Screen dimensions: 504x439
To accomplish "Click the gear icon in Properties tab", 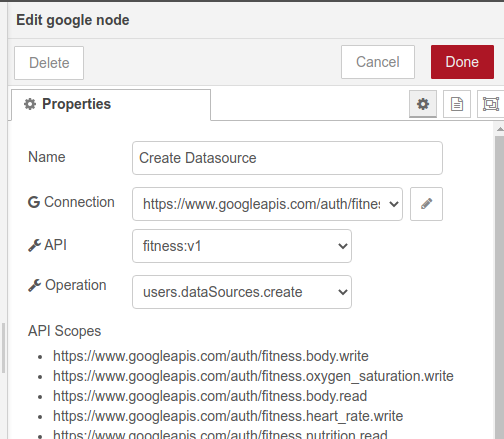I will point(30,104).
